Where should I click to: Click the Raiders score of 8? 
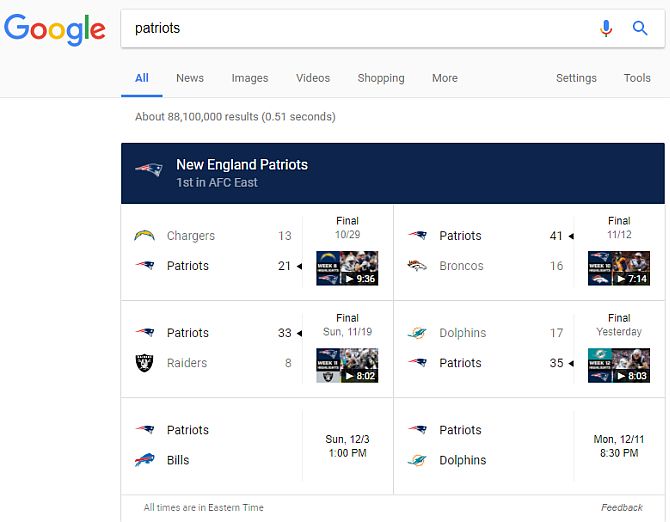point(288,363)
